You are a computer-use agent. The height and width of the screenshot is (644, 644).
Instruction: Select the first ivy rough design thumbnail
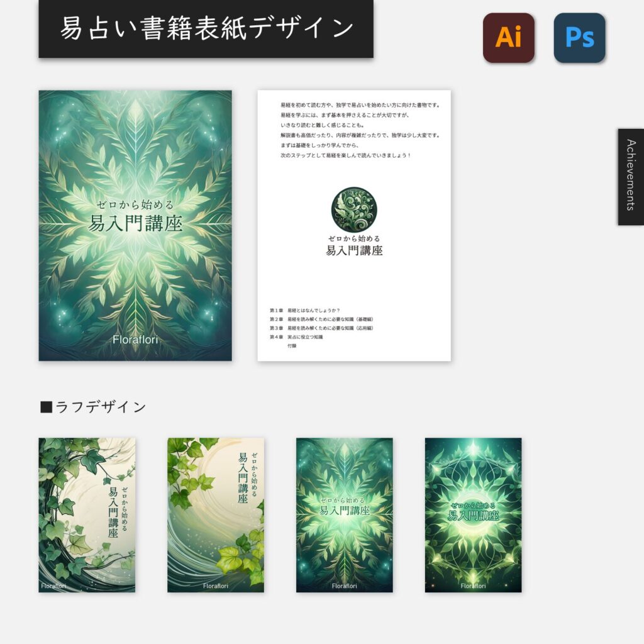88,516
